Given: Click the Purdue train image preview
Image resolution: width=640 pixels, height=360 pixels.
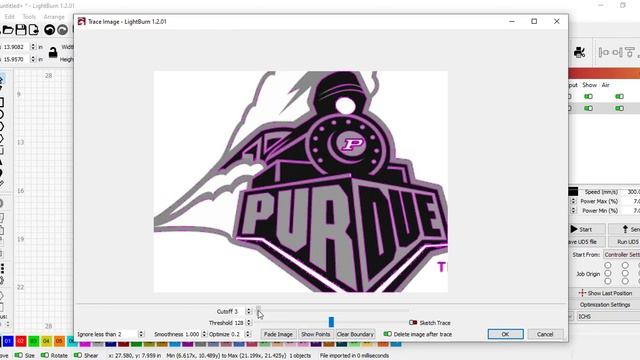Looking at the screenshot, I should [x=300, y=182].
